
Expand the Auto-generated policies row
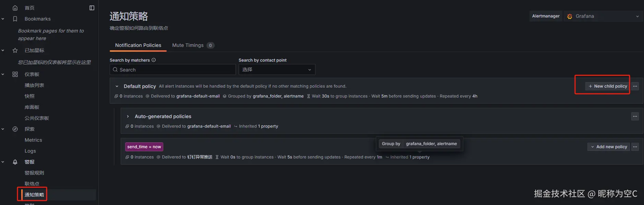coord(128,116)
